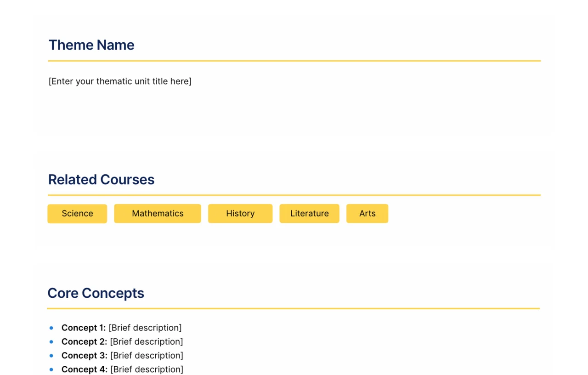Click the Theme Name heading
588x375 pixels.
coord(91,45)
